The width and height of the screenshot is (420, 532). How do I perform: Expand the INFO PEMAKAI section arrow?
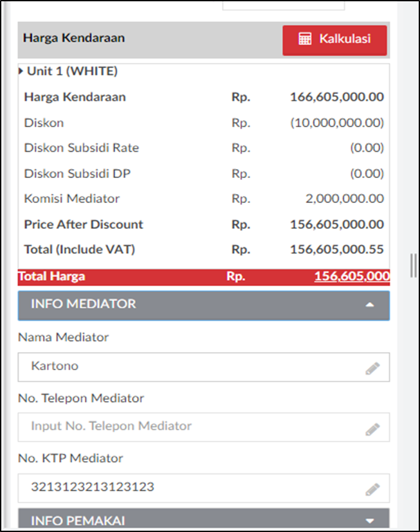369,520
